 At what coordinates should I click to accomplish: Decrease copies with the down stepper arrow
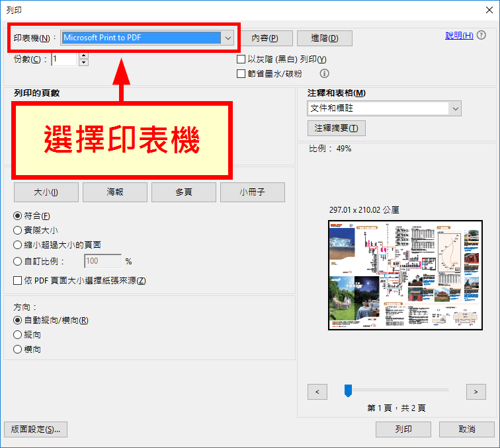pos(83,63)
